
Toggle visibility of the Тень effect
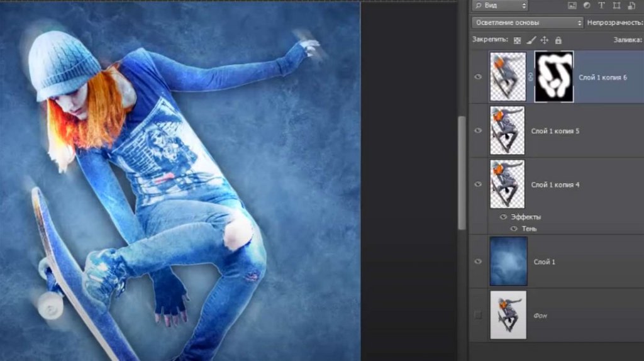pos(513,229)
